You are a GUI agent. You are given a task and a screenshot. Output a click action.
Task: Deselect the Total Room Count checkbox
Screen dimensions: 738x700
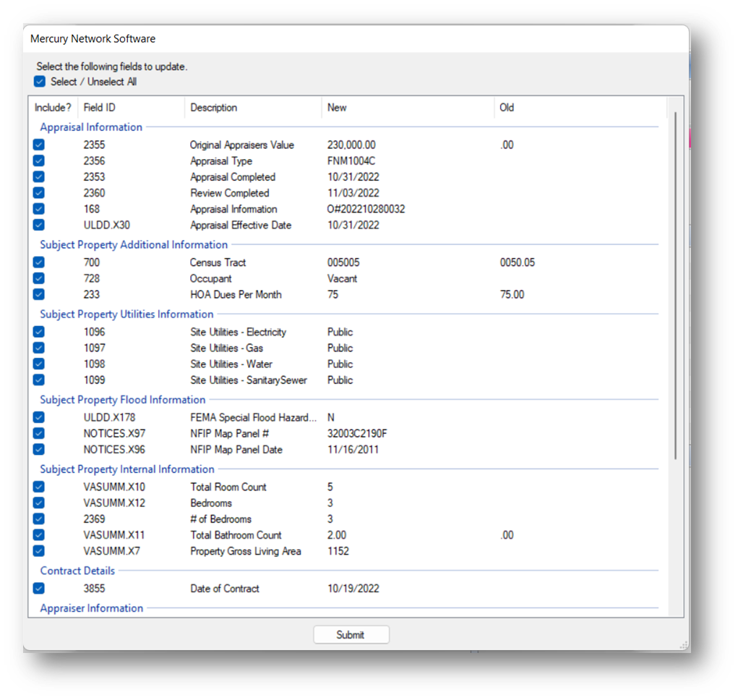(x=39, y=487)
